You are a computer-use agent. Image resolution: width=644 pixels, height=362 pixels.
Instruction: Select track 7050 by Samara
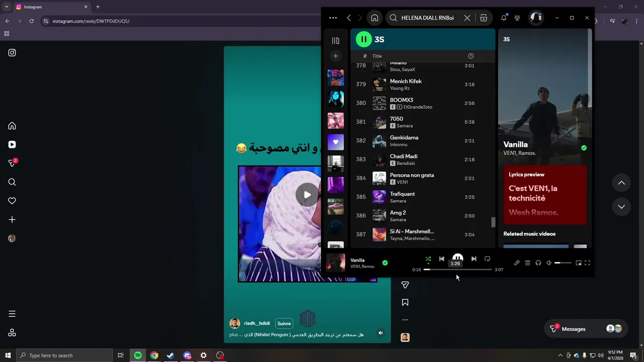[423, 122]
